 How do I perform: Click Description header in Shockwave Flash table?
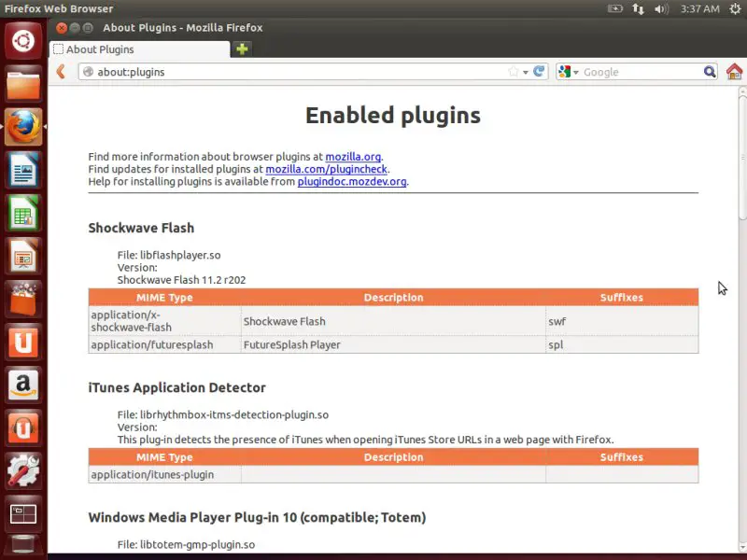click(393, 298)
